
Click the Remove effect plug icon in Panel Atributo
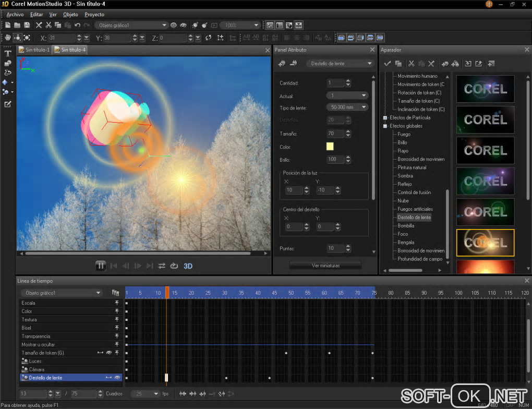tap(294, 64)
